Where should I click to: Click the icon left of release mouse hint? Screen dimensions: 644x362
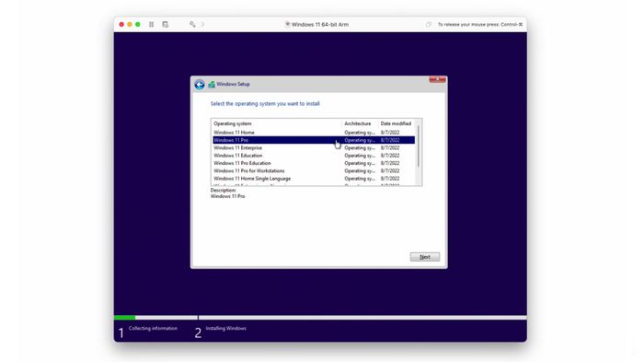click(429, 25)
